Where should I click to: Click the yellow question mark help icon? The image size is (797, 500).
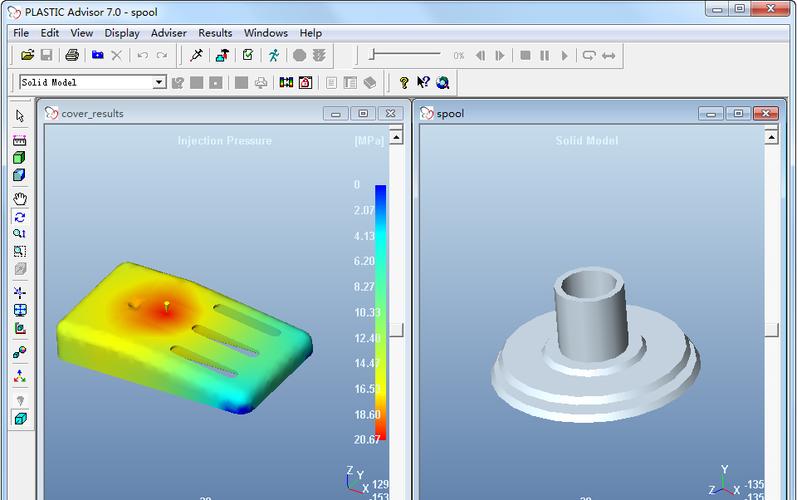click(x=404, y=82)
